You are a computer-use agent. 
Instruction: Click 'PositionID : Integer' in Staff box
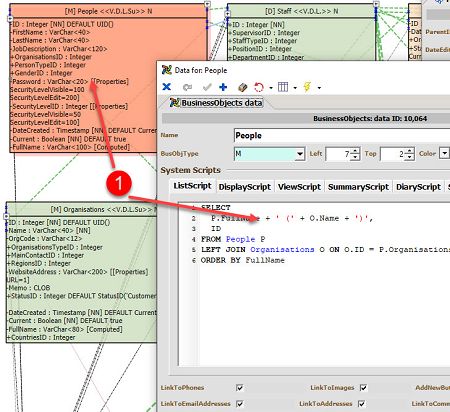[x=261, y=49]
